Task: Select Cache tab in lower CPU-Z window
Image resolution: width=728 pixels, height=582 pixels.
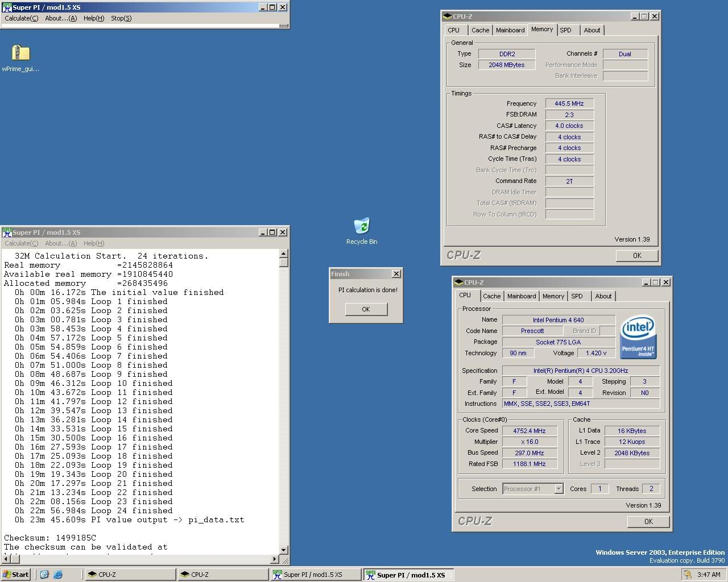Action: 492,296
